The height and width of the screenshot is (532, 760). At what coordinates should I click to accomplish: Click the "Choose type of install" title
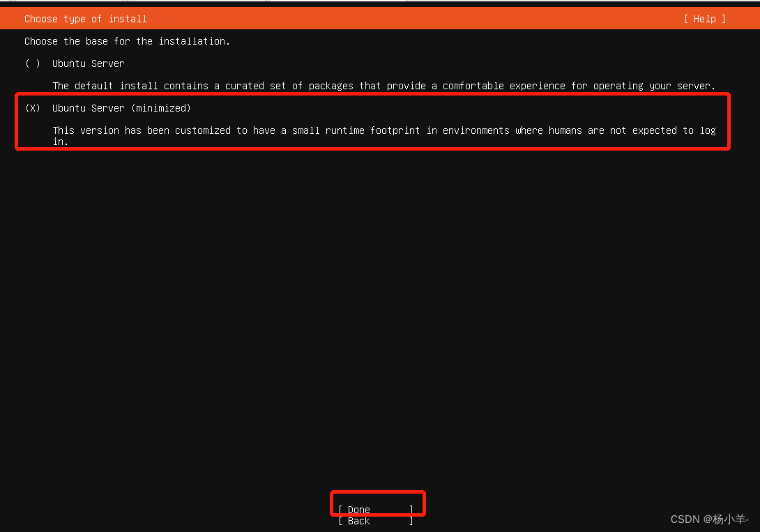[x=86, y=19]
